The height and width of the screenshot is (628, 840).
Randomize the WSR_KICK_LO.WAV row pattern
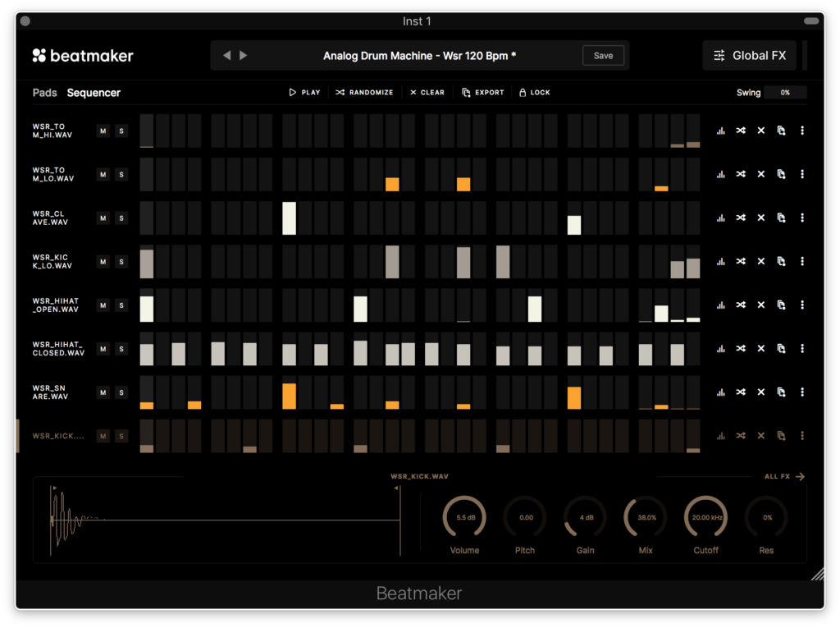741,262
